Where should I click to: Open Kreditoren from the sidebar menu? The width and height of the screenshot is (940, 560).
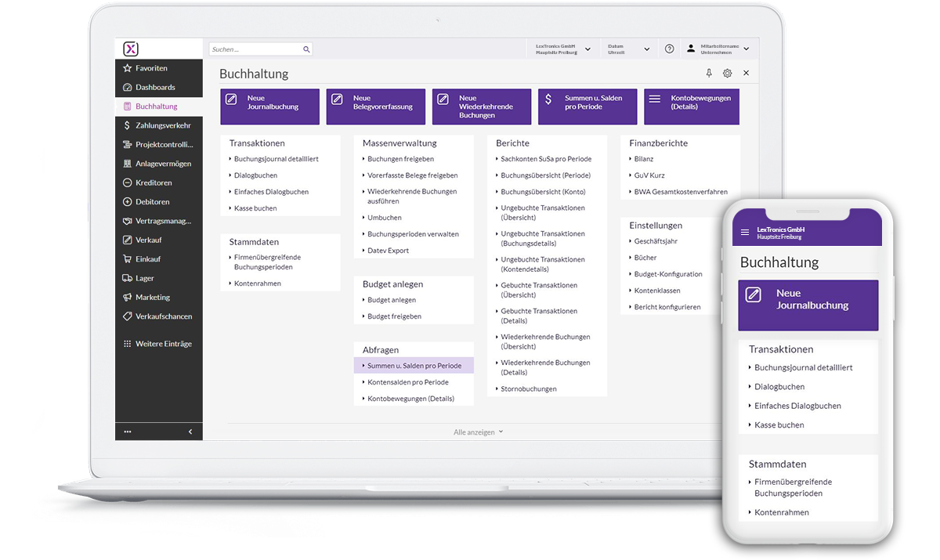153,182
